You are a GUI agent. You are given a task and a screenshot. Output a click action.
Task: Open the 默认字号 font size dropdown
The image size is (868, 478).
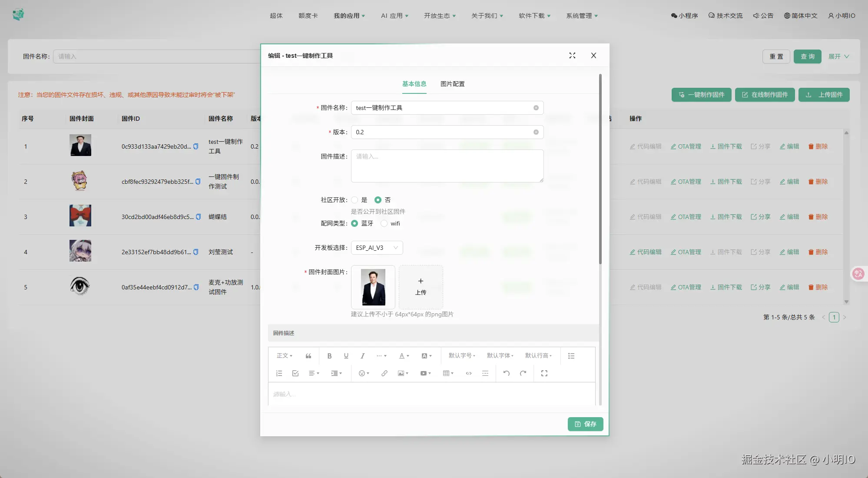pos(461,355)
